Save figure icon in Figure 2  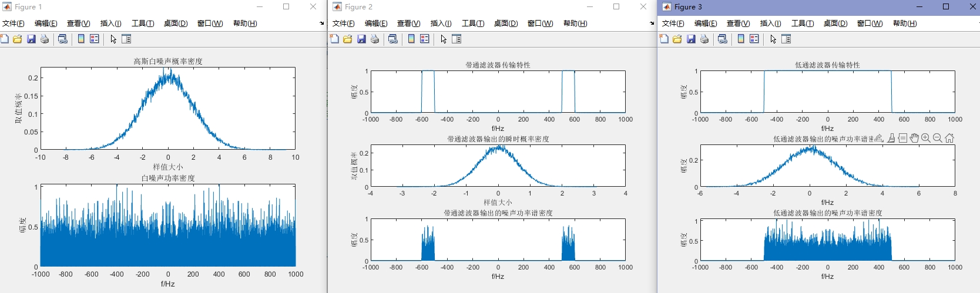tap(361, 39)
